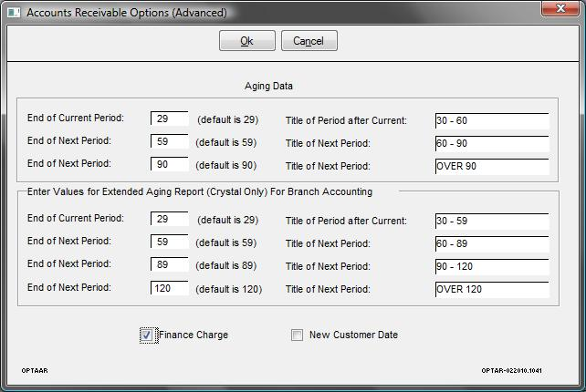This screenshot has width=586, height=392.
Task: Click the Aging Data field containing 59
Action: tap(169, 141)
